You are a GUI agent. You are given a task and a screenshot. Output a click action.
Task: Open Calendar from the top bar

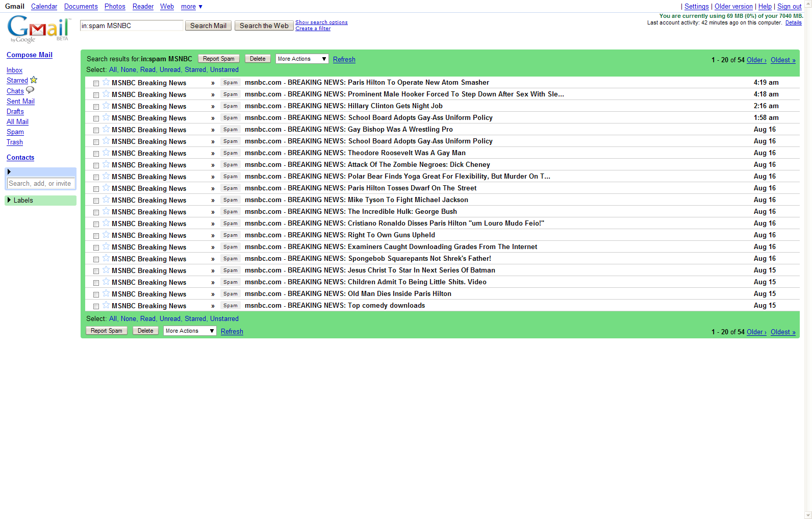tap(44, 7)
